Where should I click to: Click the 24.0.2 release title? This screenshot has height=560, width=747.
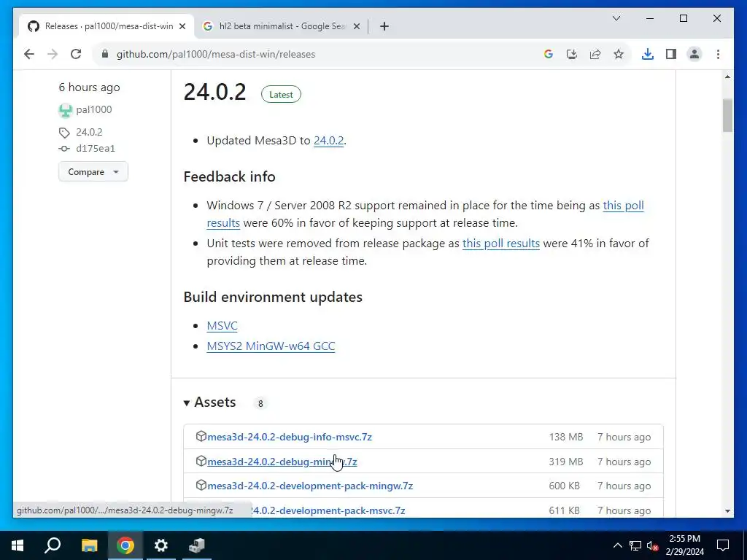point(215,92)
